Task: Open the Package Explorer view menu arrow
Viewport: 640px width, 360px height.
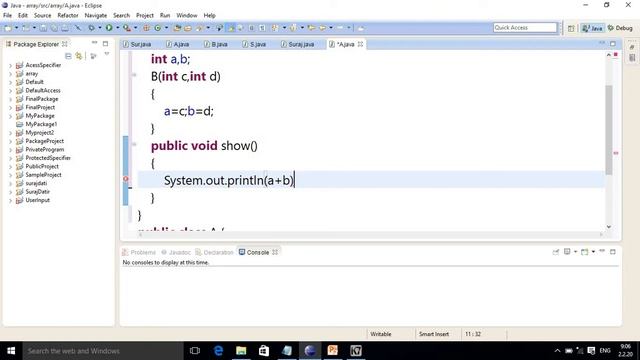Action: 107,54
